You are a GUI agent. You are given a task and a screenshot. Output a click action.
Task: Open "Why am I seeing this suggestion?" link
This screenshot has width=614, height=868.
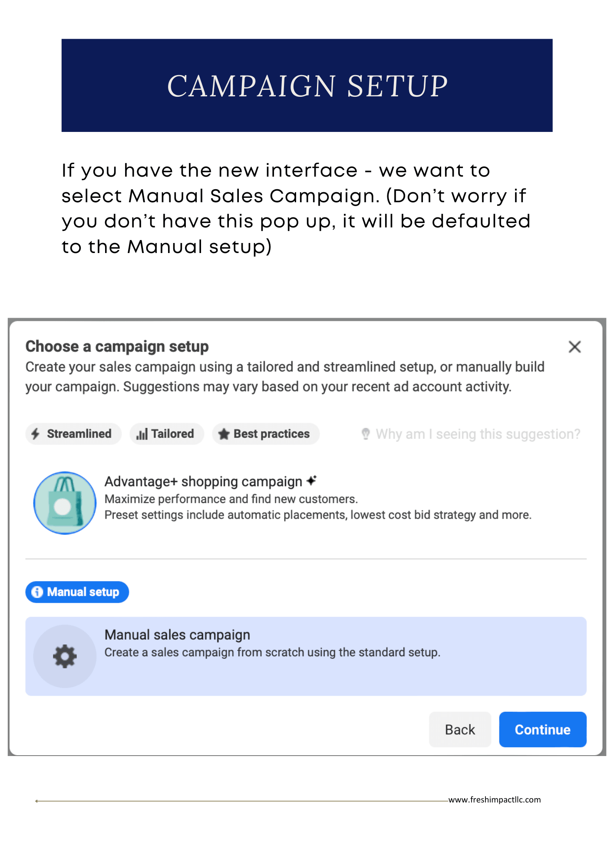point(478,434)
